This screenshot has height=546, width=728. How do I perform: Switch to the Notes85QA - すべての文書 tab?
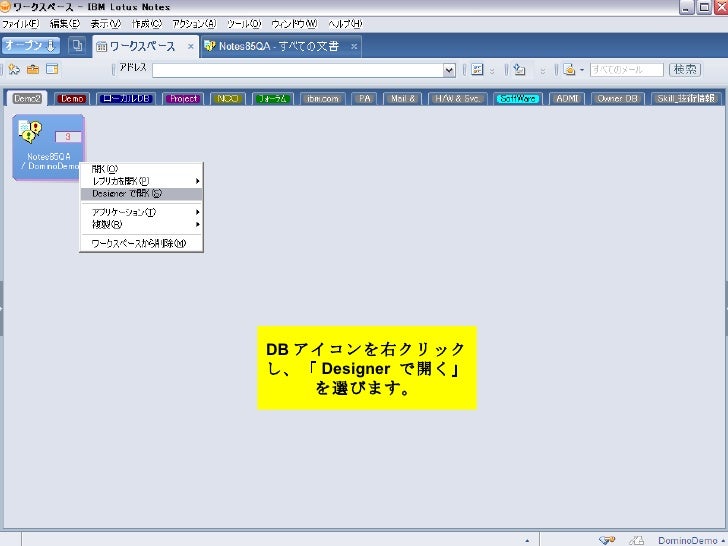[x=279, y=46]
